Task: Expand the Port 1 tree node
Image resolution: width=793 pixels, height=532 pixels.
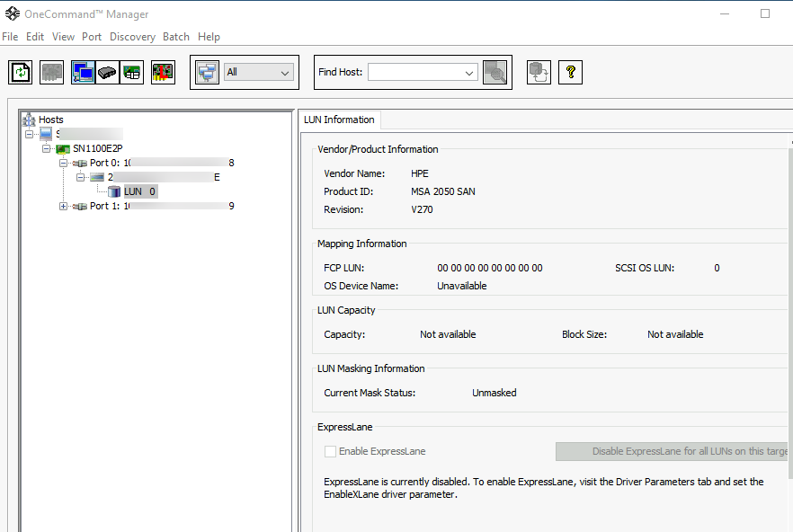Action: coord(63,207)
